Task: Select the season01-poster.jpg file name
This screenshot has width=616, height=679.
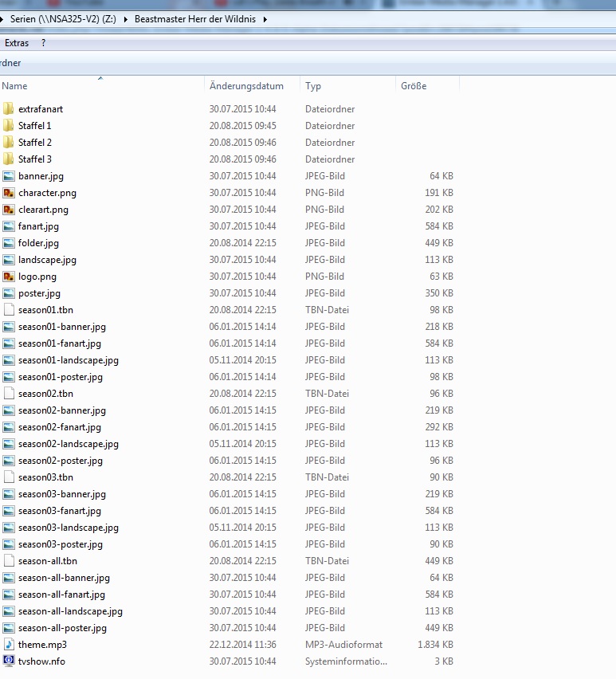Action: (61, 377)
